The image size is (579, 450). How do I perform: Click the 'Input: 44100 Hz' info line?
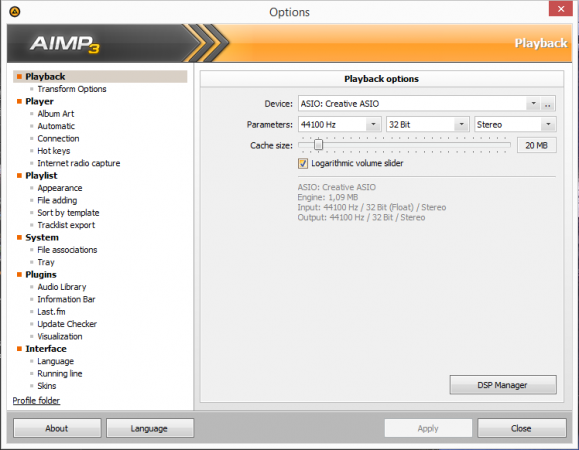pyautogui.click(x=372, y=207)
